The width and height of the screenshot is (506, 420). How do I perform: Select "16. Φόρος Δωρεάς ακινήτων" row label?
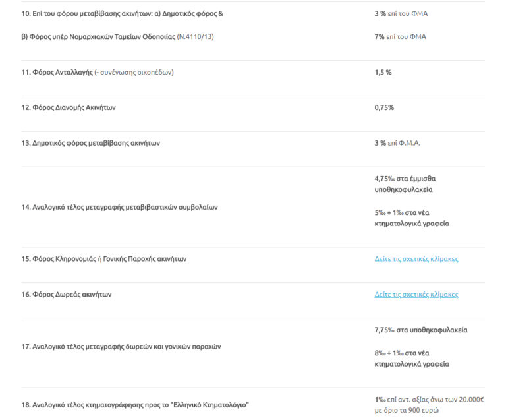tap(64, 295)
